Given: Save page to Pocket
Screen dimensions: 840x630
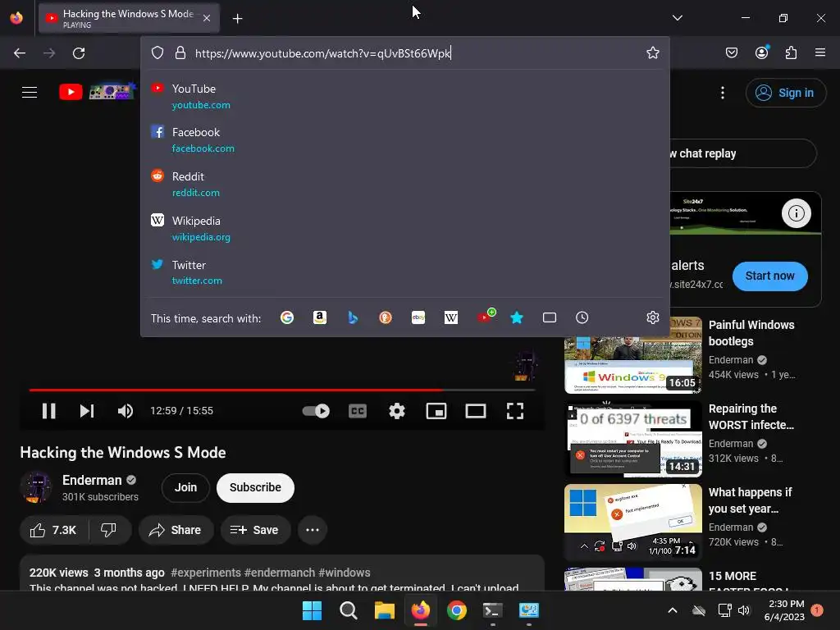Looking at the screenshot, I should coord(731,52).
